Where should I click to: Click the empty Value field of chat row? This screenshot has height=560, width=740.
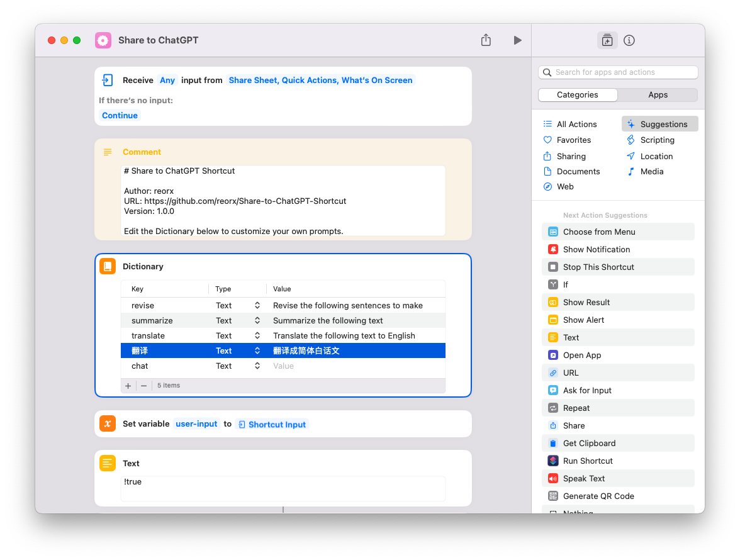[x=356, y=366]
